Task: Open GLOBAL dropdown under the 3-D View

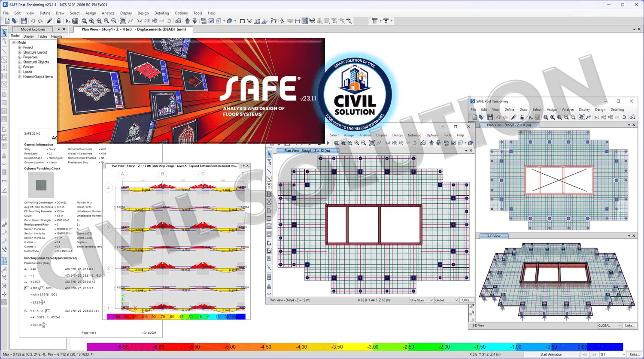Action: point(609,326)
